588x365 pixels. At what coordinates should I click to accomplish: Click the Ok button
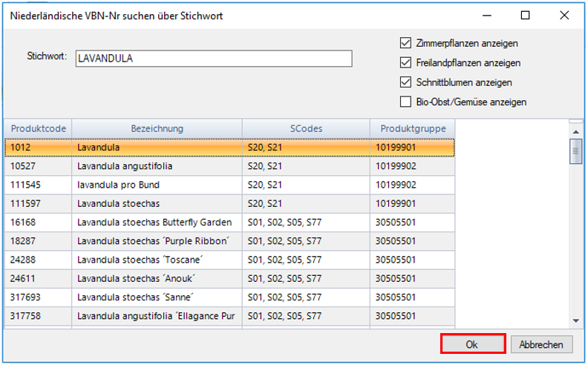coord(473,344)
